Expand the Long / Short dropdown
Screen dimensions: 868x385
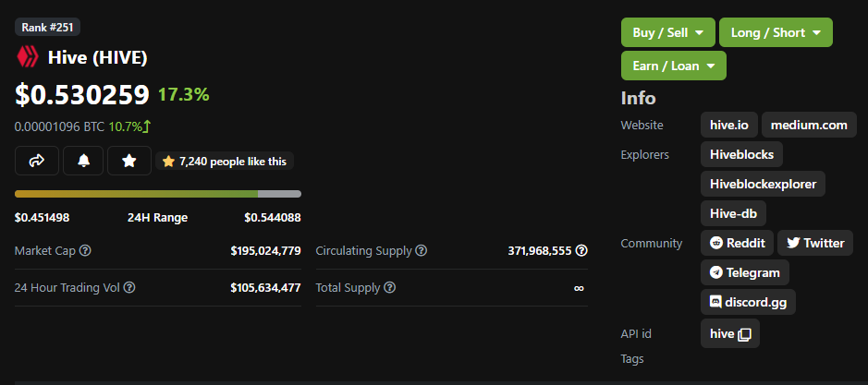[776, 32]
